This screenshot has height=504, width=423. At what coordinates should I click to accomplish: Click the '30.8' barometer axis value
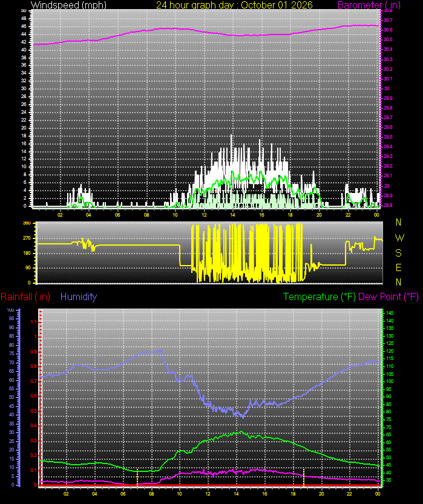pos(388,11)
